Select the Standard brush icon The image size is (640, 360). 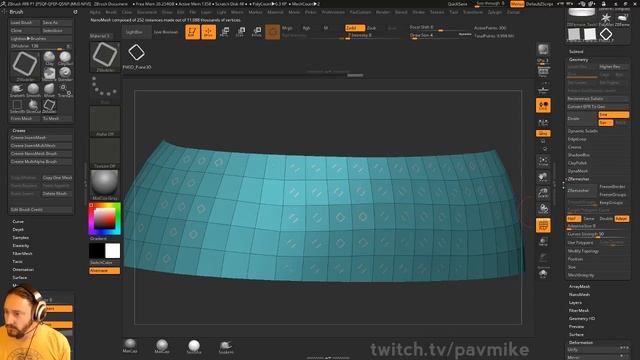coord(65,73)
